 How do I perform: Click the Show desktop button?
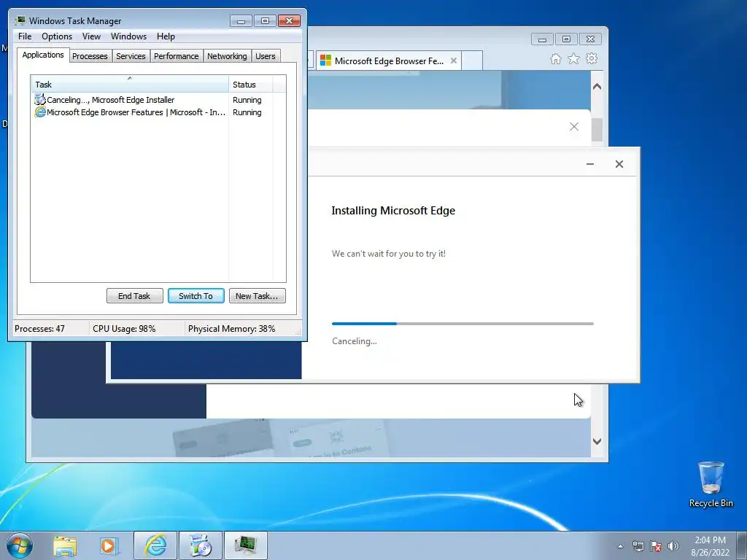click(743, 545)
